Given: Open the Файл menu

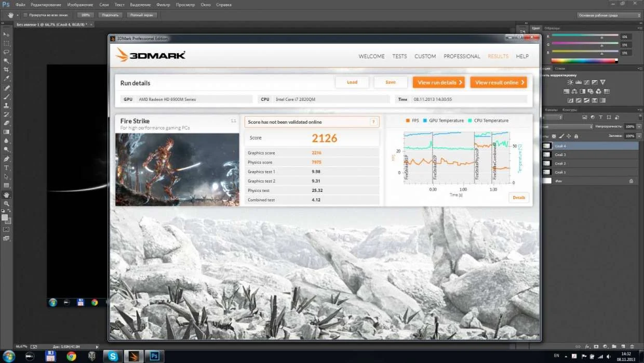Looking at the screenshot, I should coord(20,5).
